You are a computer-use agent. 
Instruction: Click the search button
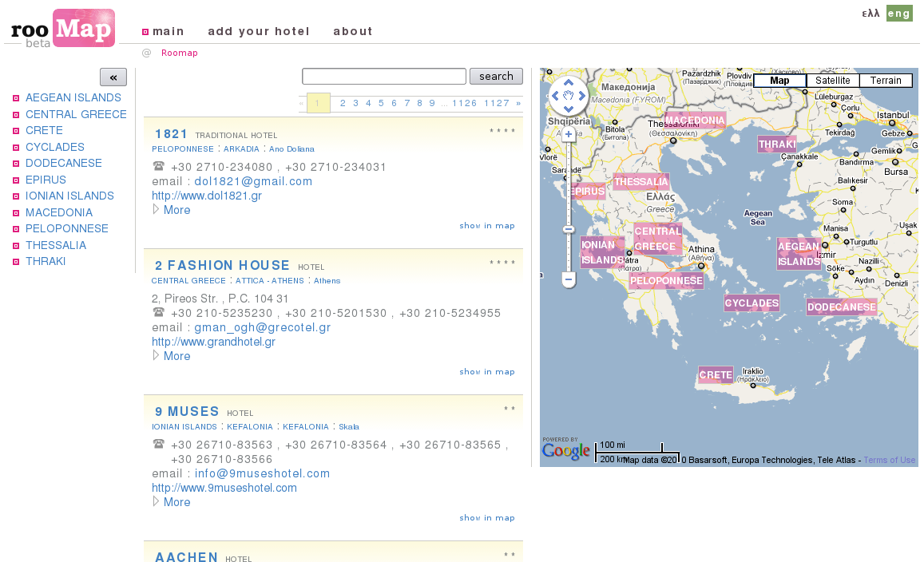click(x=496, y=77)
